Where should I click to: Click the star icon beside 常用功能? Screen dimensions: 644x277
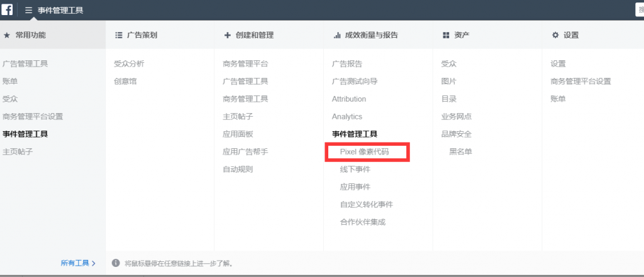pyautogui.click(x=6, y=35)
